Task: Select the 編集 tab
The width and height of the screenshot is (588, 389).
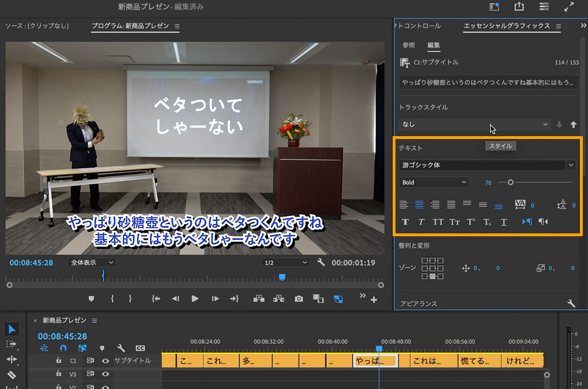Action: point(433,45)
